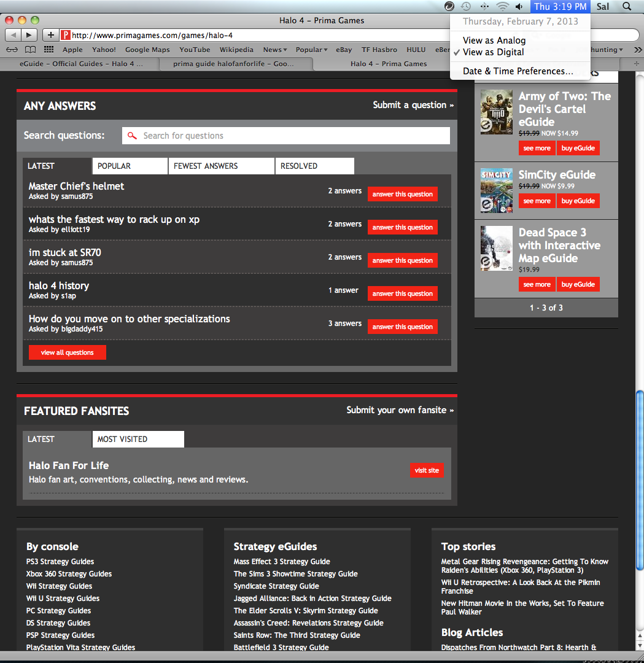644x663 pixels.
Task: Open the Top Sites grid icon
Action: [48, 50]
